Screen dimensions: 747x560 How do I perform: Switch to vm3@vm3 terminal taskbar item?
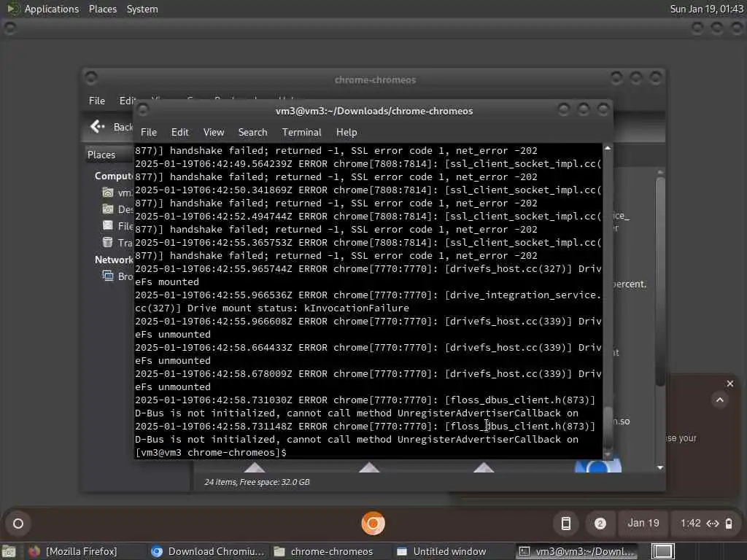578,551
